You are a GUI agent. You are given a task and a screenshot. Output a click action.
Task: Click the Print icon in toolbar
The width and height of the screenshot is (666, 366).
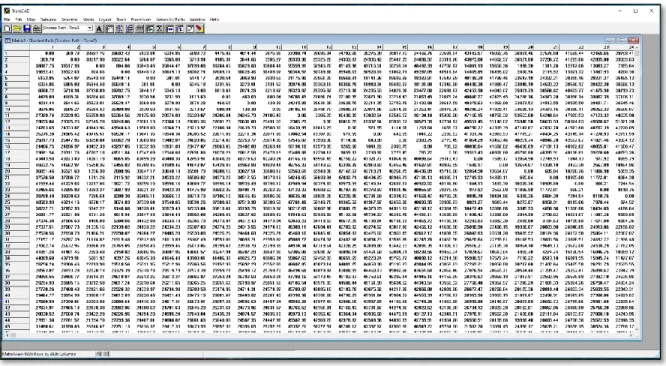[37, 28]
